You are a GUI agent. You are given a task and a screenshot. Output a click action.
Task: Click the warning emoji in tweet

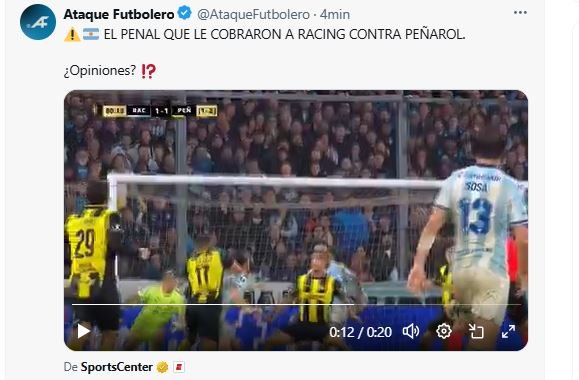(72, 34)
